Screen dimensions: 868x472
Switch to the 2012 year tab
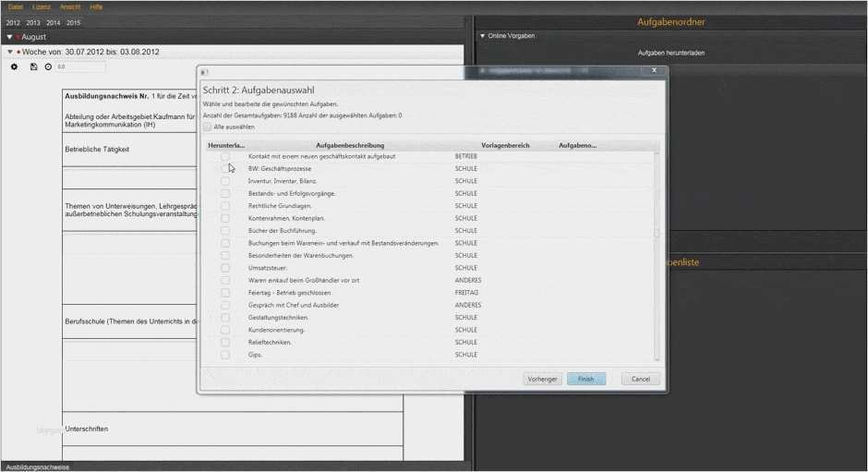(13, 23)
